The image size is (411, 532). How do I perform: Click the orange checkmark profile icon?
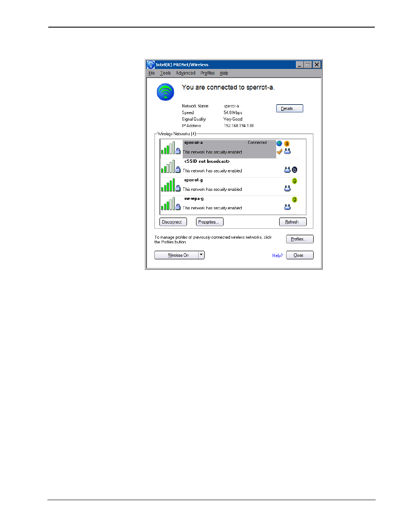tap(279, 151)
